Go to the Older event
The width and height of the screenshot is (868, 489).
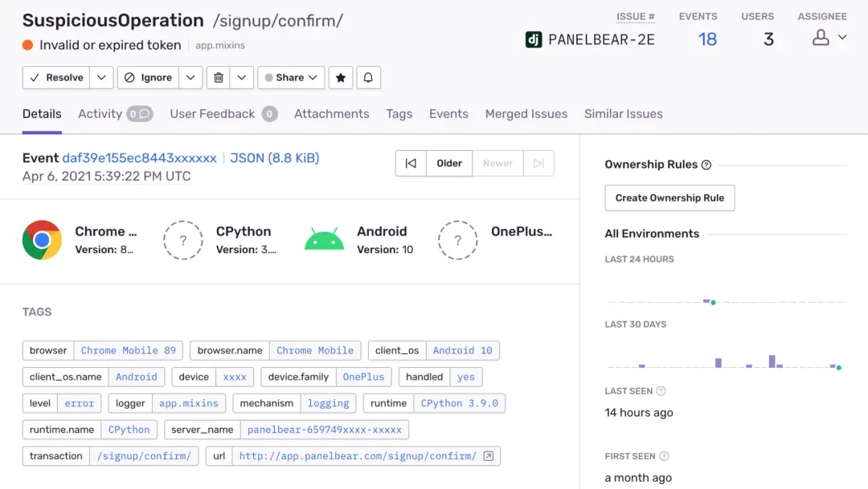tap(449, 163)
